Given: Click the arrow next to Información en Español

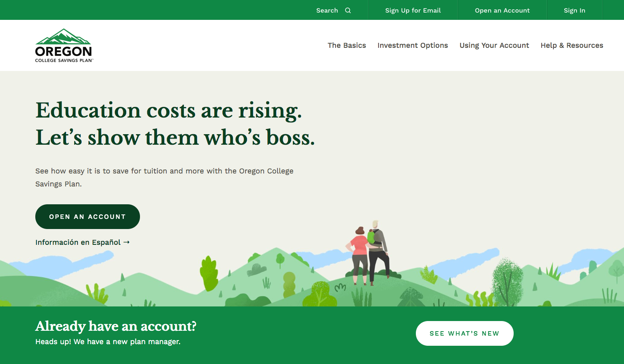Looking at the screenshot, I should coord(127,242).
